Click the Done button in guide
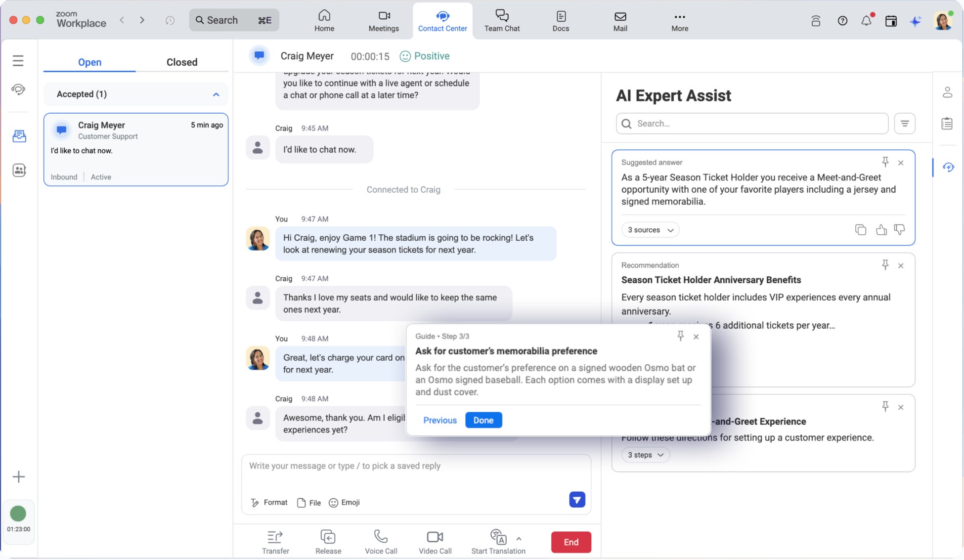This screenshot has width=964, height=560. pyautogui.click(x=483, y=420)
